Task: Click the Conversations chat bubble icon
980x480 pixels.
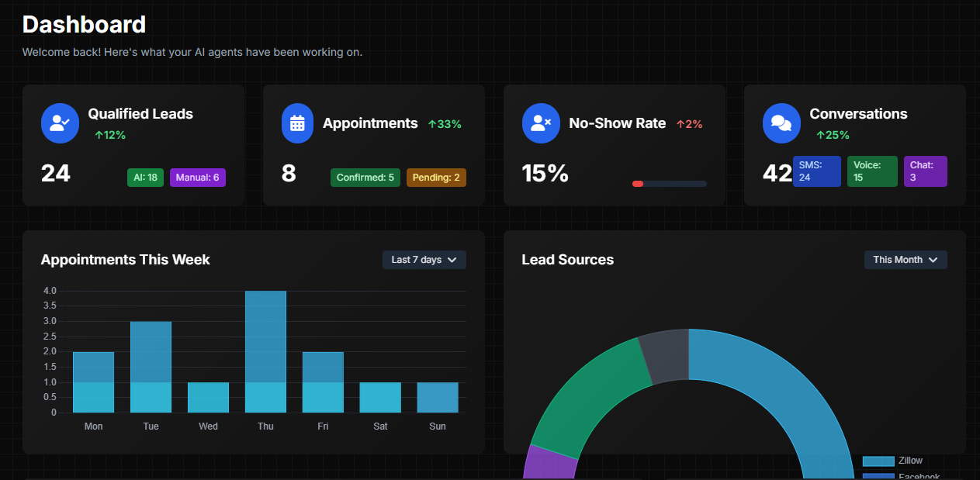Action: pyautogui.click(x=781, y=123)
